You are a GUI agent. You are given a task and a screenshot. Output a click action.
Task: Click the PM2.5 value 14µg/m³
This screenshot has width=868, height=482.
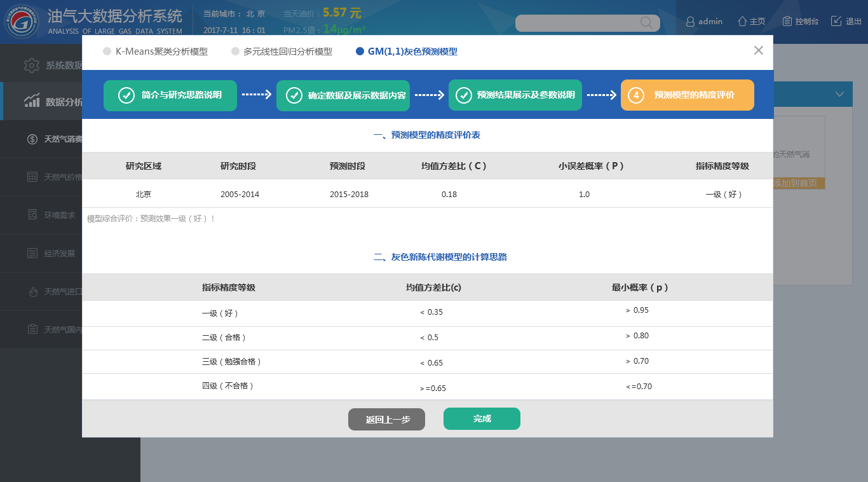coord(344,29)
